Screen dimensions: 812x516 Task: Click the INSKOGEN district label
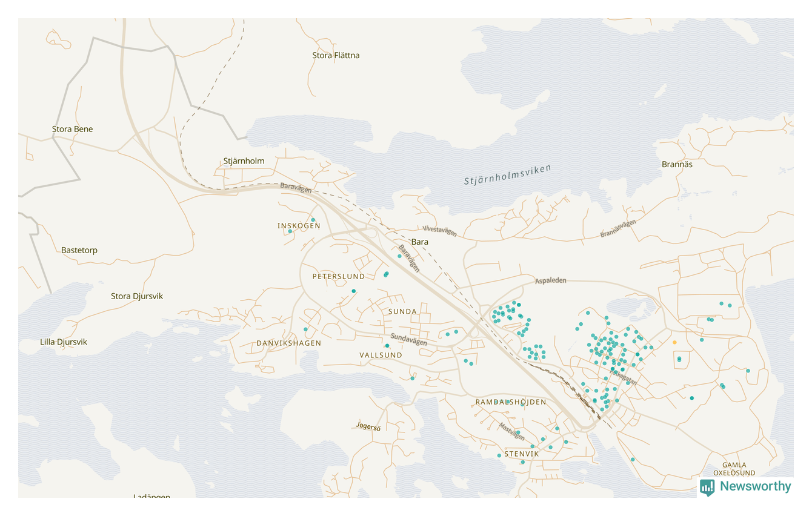[299, 226]
